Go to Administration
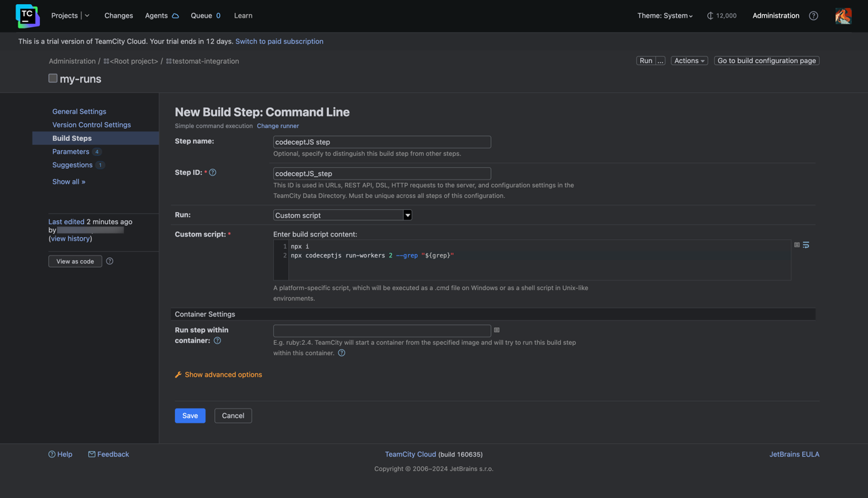The width and height of the screenshot is (868, 498). (x=776, y=16)
